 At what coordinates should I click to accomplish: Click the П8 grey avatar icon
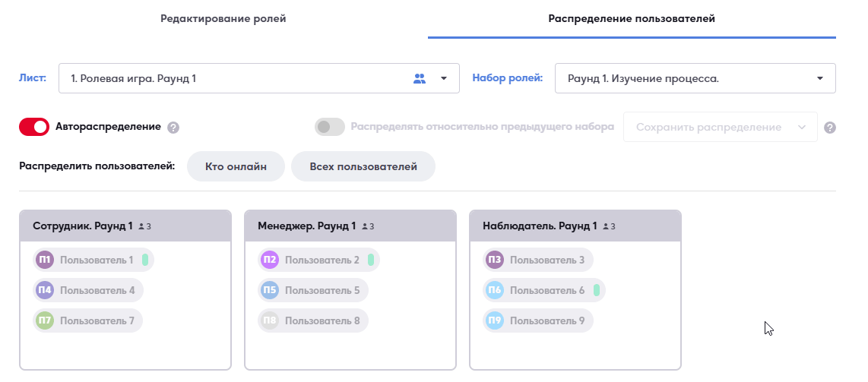270,320
